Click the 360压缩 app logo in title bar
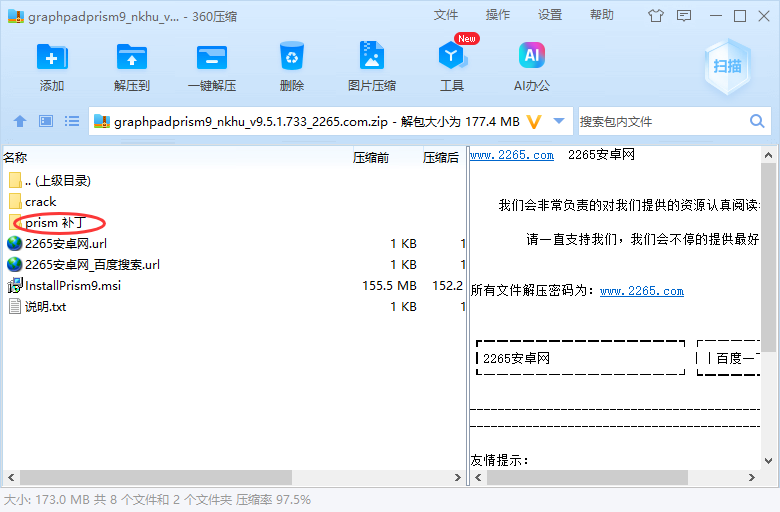This screenshot has width=780, height=512. (16, 16)
